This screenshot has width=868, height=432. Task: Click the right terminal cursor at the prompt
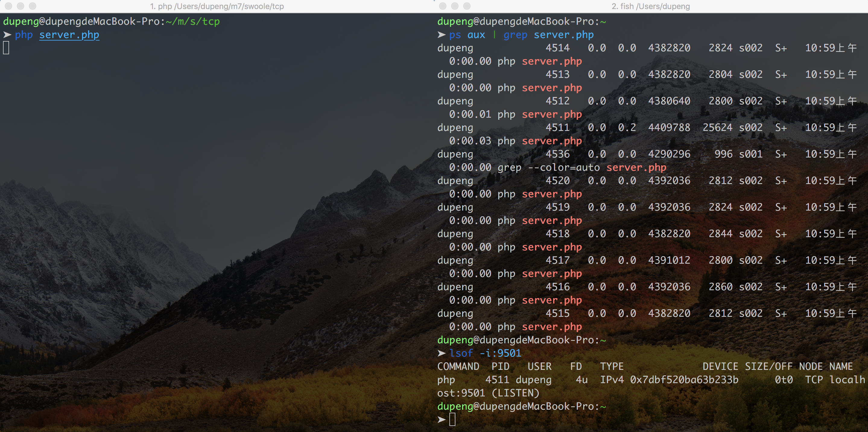click(452, 420)
